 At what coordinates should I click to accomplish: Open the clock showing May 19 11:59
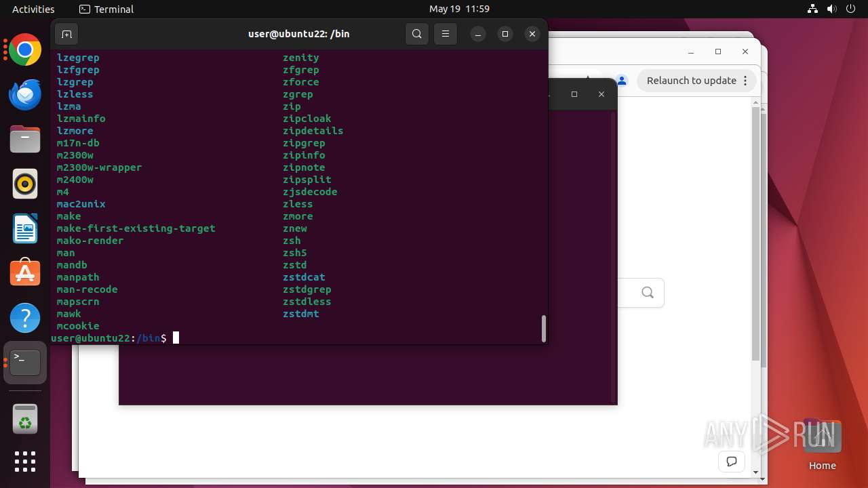459,9
